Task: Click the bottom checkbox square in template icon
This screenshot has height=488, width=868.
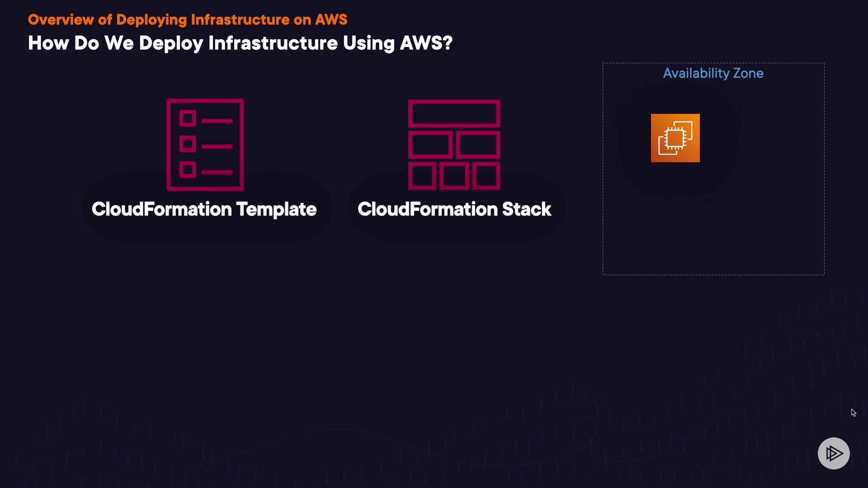Action: (187, 170)
